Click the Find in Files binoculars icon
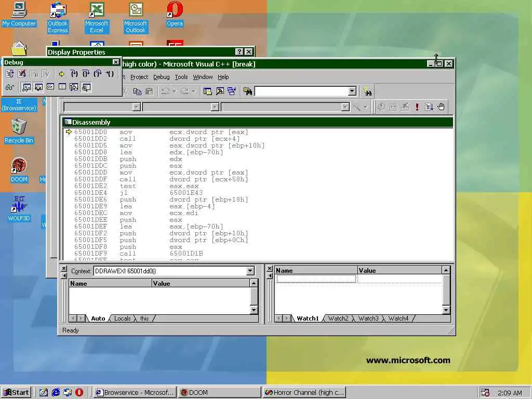Screen dimensions: 532x399 (248, 91)
